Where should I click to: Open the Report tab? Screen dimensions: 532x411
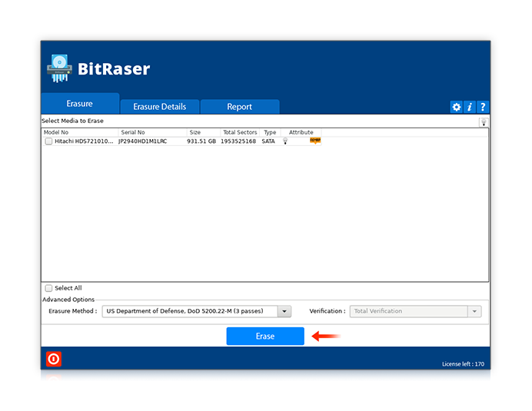pos(240,107)
